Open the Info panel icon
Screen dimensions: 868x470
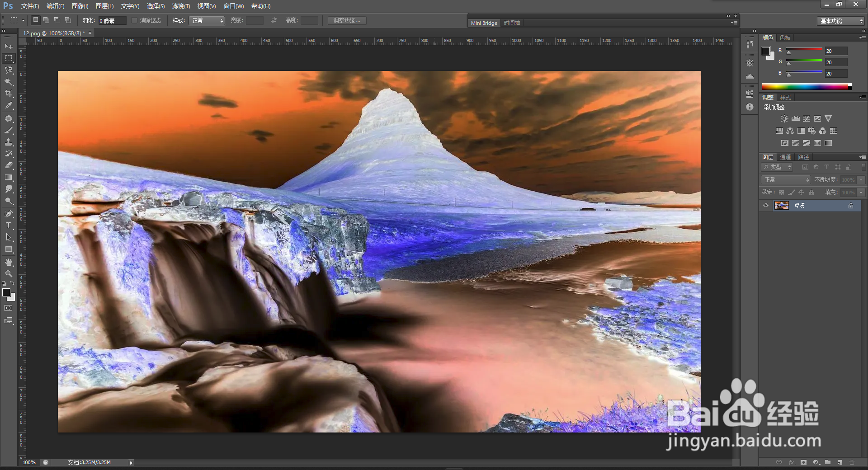(750, 107)
